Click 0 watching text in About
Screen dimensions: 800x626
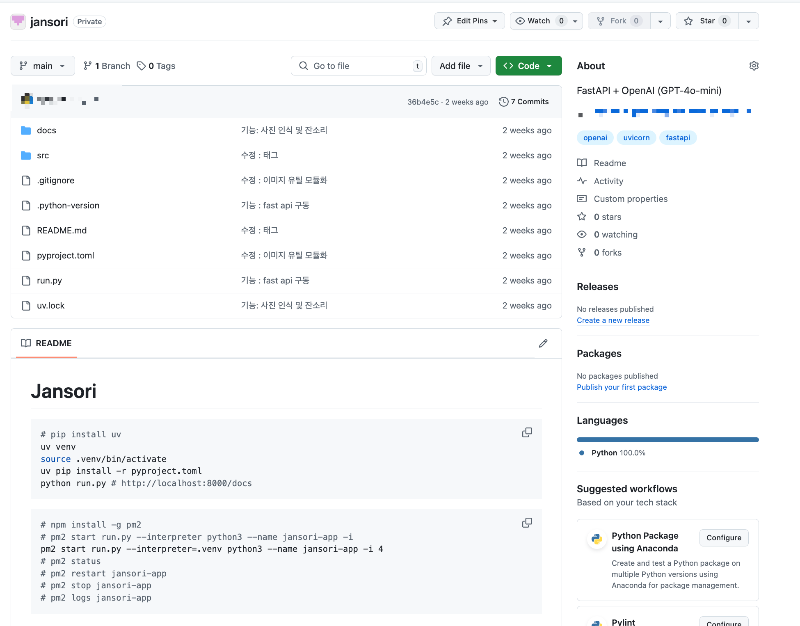615,234
